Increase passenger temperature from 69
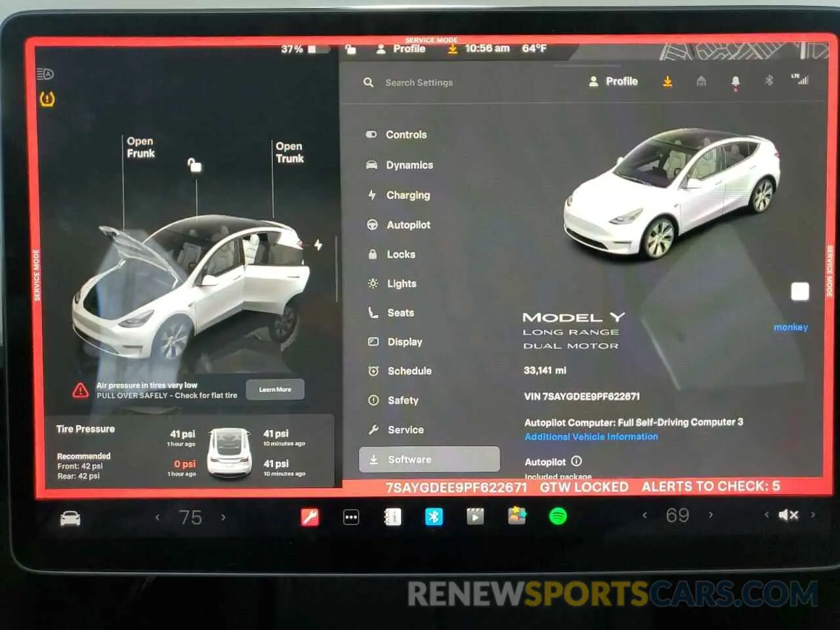 [711, 515]
